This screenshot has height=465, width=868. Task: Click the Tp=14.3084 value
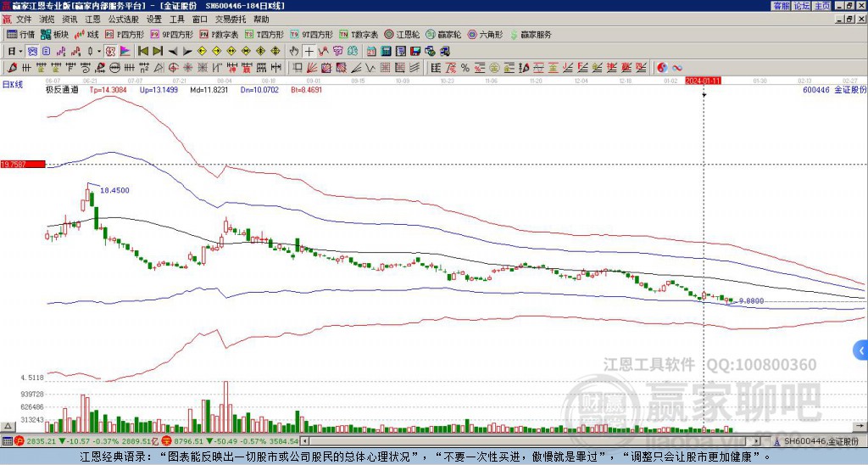pyautogui.click(x=108, y=89)
